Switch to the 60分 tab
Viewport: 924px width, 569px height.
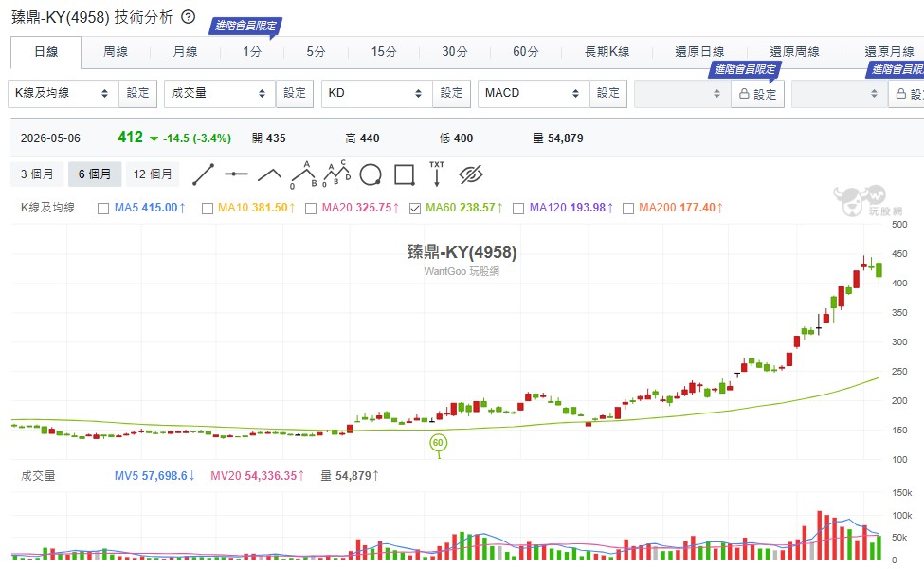coord(526,52)
